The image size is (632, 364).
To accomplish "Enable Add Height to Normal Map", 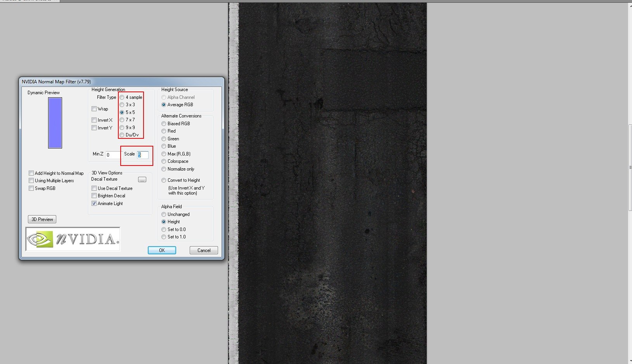I will 31,173.
